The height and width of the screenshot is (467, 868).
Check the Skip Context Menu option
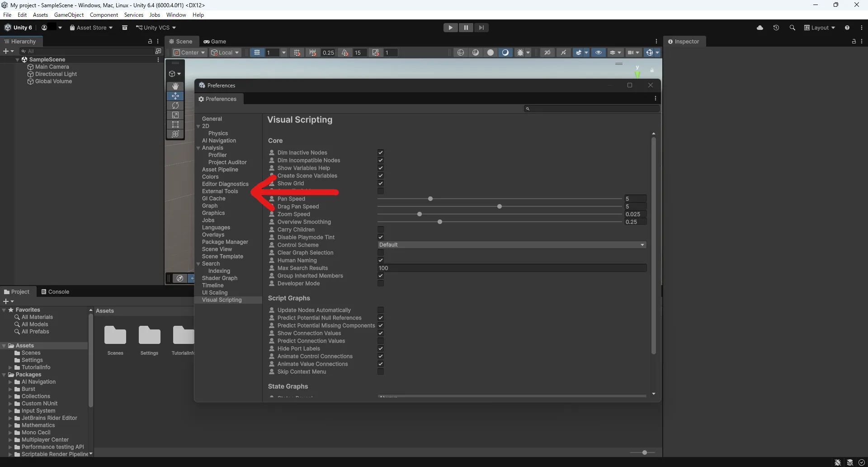pyautogui.click(x=381, y=372)
